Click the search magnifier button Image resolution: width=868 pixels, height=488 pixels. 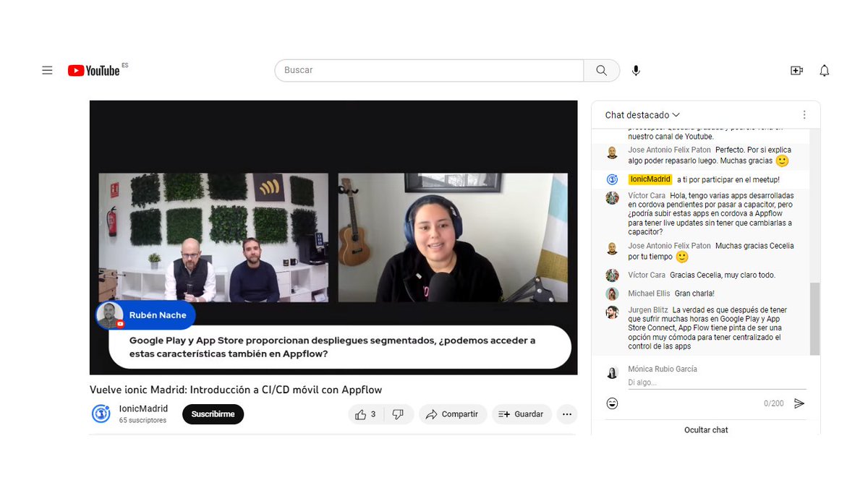point(602,70)
